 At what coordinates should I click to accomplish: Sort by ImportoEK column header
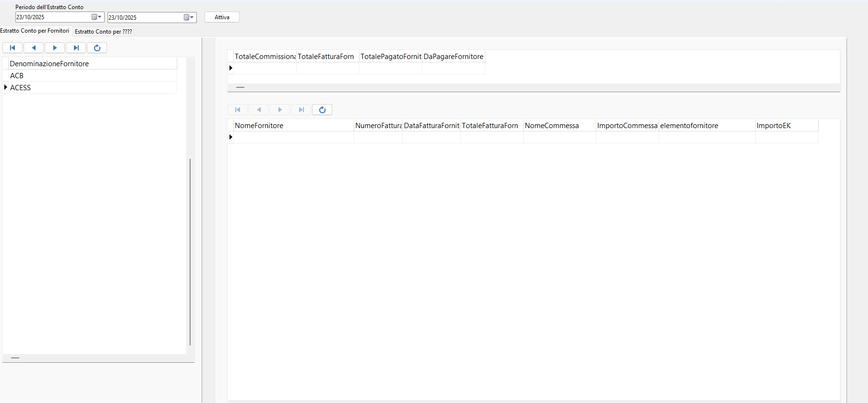click(x=787, y=126)
